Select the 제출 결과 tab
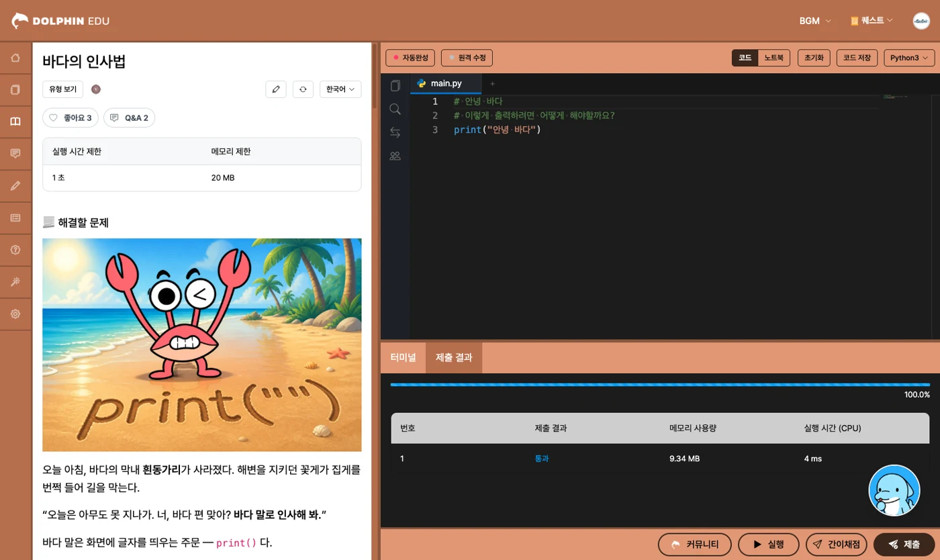Image resolution: width=940 pixels, height=560 pixels. click(454, 357)
